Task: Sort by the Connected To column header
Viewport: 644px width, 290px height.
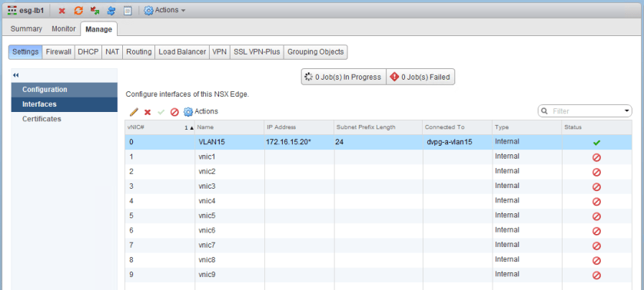Action: [x=457, y=127]
